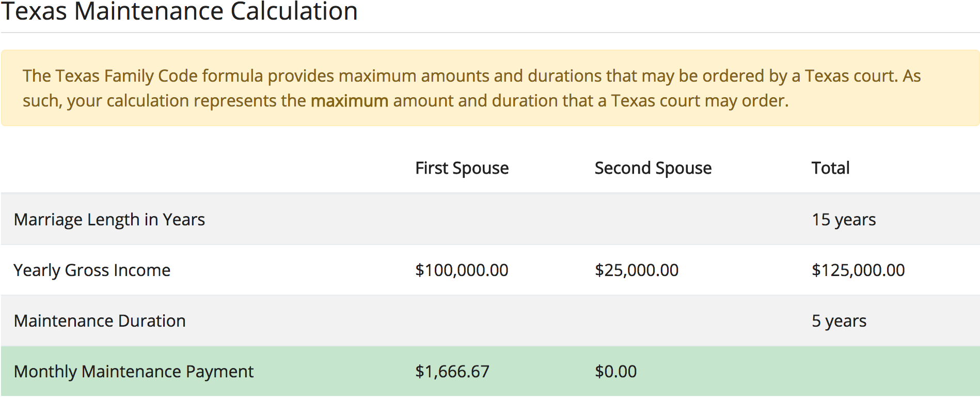Click the $0.00 second spouse payment

pyautogui.click(x=615, y=372)
